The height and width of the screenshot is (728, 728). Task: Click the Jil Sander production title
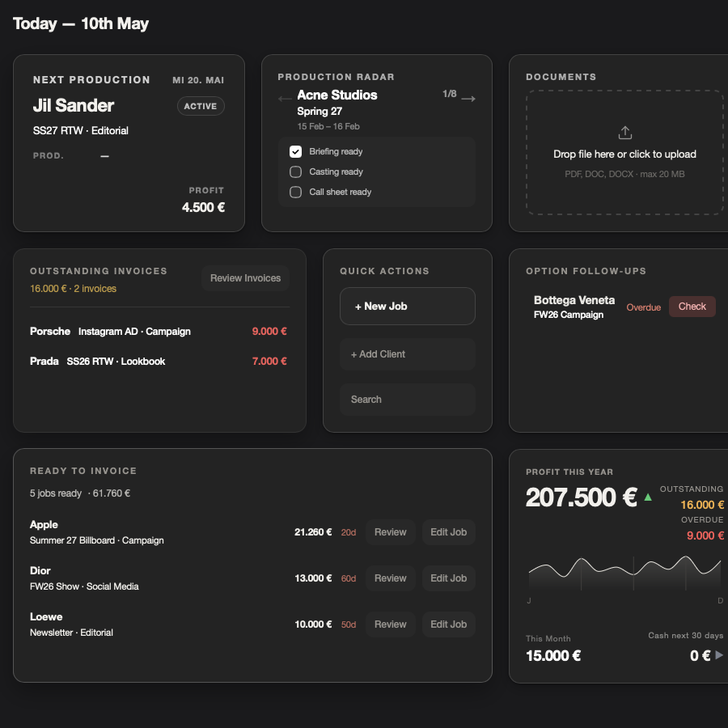point(74,105)
